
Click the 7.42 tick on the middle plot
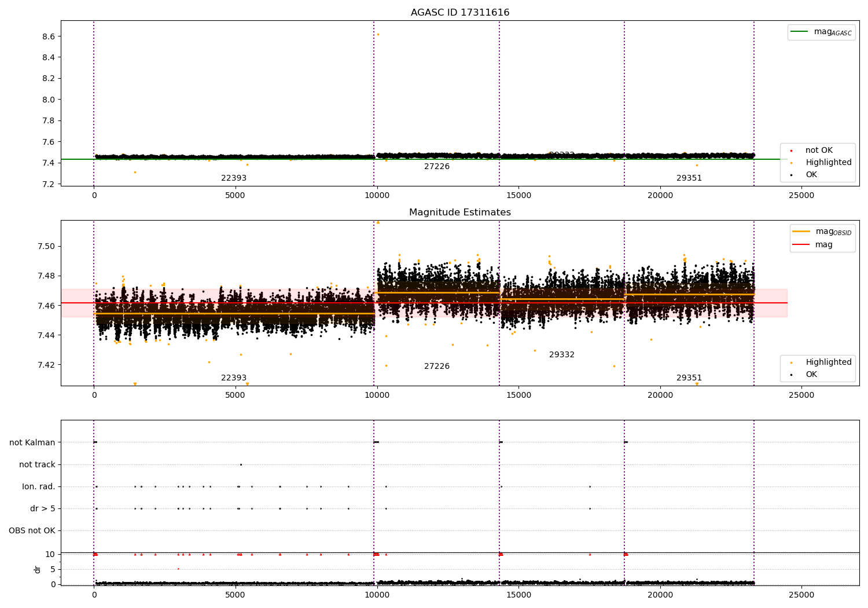[46, 365]
